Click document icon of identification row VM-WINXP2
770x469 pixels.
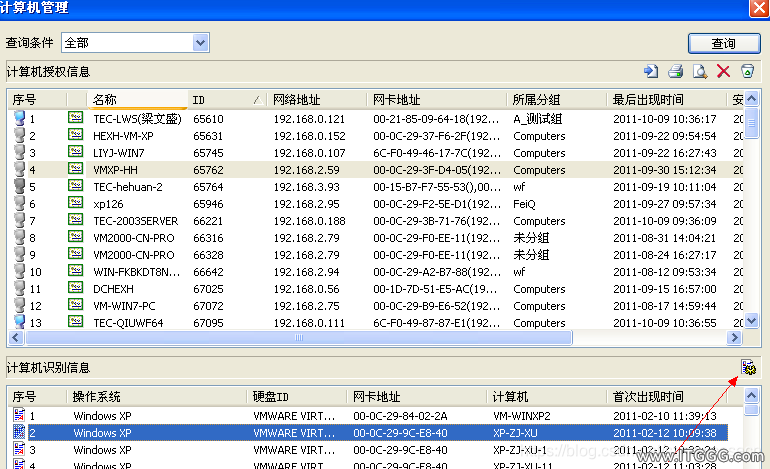[19, 415]
